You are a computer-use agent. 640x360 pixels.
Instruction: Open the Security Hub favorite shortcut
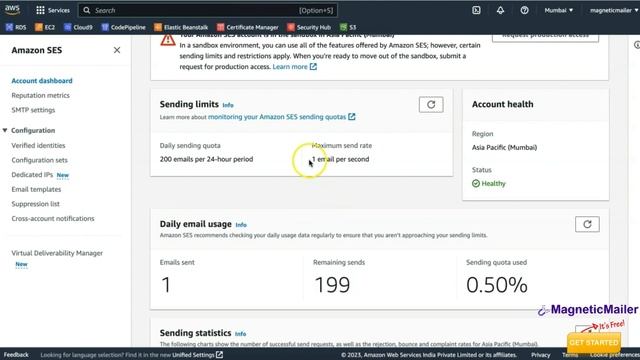[x=309, y=27]
